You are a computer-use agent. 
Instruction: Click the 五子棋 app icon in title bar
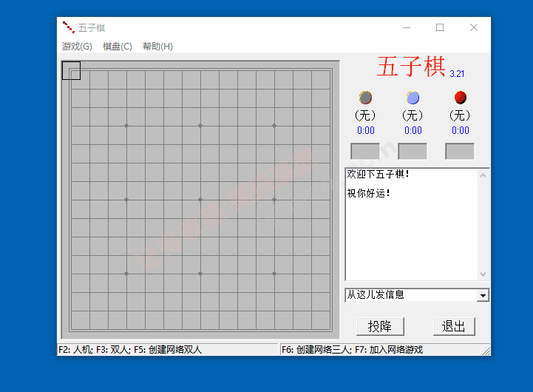coord(68,27)
